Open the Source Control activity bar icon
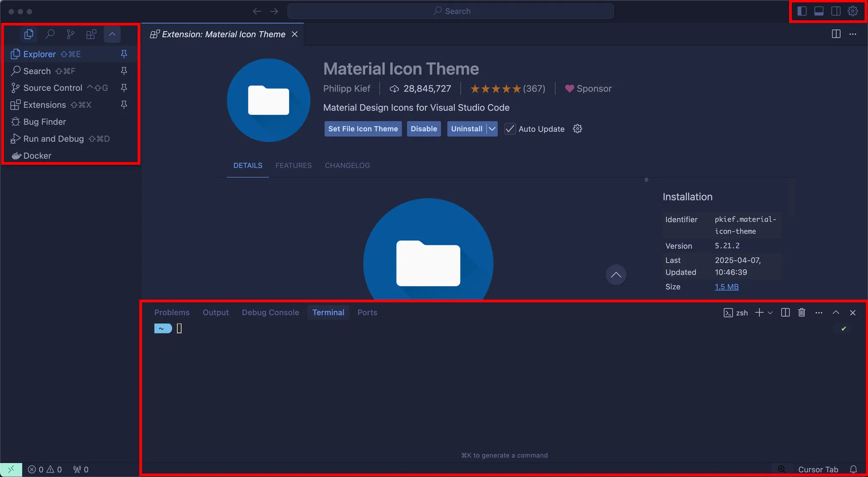Viewport: 868px width, 477px height. [70, 34]
